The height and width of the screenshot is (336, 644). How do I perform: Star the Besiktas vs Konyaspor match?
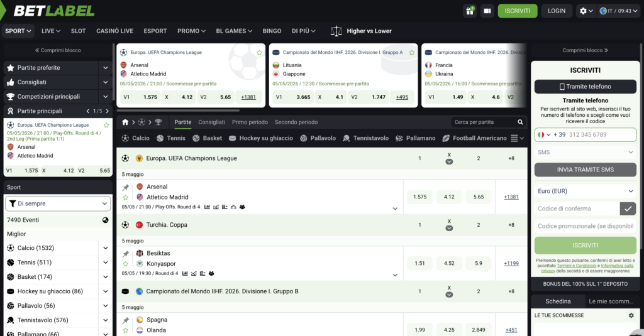126,264
